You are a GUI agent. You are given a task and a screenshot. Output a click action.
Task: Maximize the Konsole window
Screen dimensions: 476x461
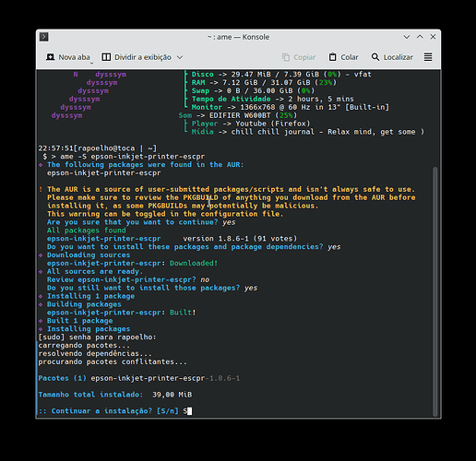pyautogui.click(x=420, y=37)
